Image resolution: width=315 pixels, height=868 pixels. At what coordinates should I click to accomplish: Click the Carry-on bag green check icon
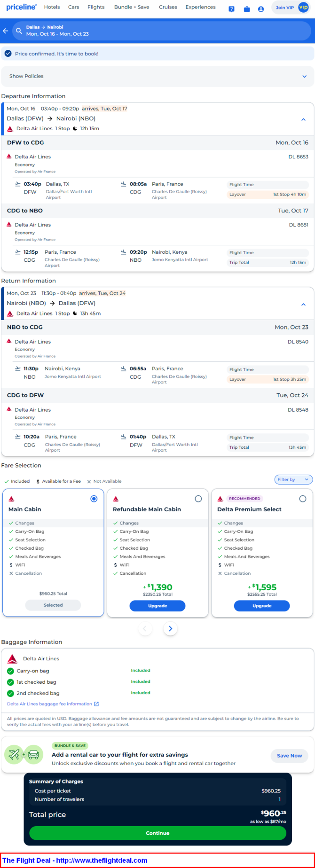(10, 671)
